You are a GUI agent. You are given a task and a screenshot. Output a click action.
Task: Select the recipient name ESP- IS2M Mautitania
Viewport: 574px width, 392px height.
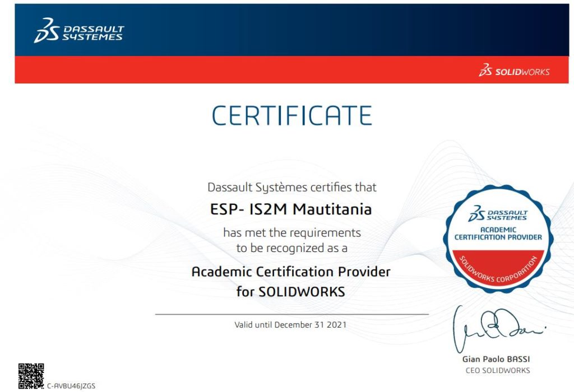click(x=291, y=210)
